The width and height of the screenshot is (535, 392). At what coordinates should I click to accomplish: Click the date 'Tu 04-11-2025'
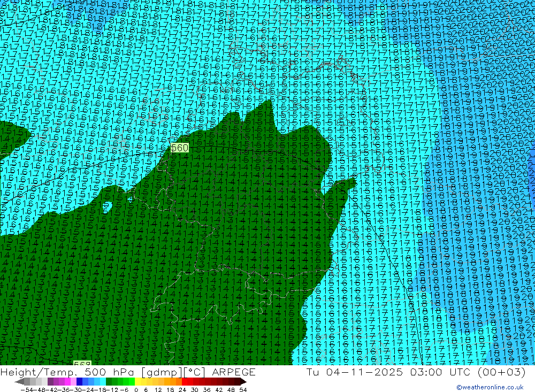tap(355, 372)
